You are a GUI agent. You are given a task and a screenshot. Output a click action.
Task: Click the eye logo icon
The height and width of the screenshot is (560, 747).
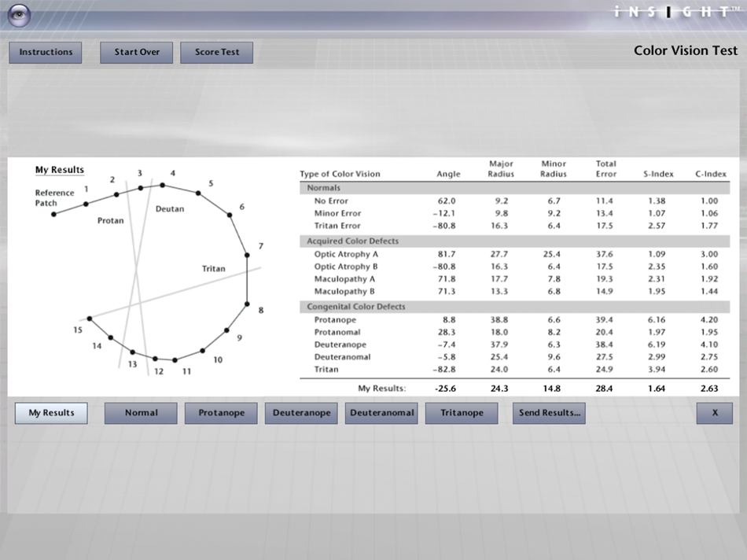tap(19, 15)
